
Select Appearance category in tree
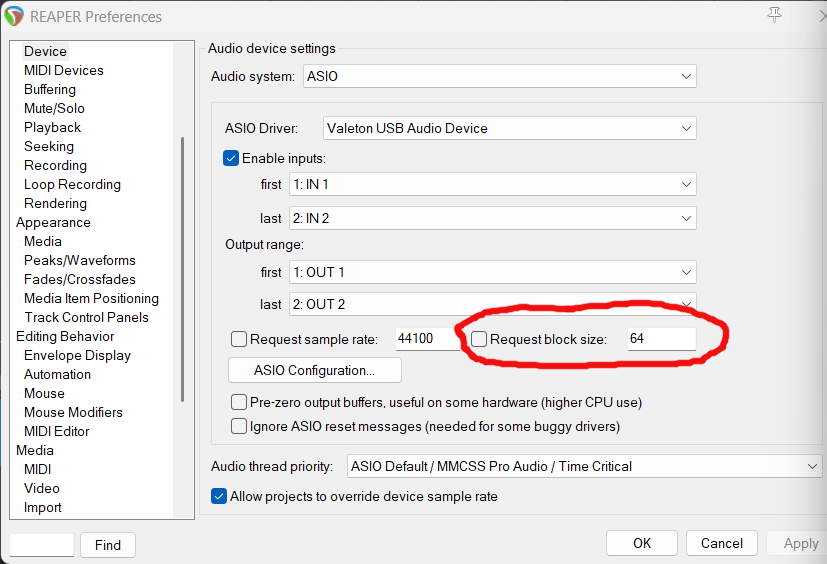[x=53, y=222]
